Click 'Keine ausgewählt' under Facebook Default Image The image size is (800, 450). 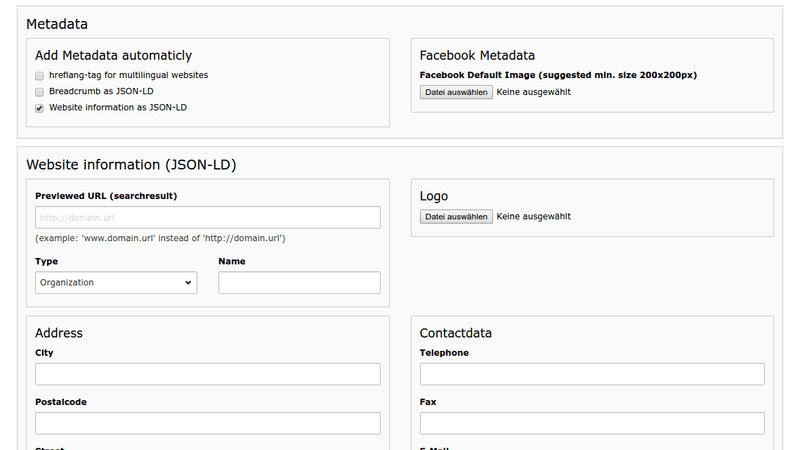[x=534, y=92]
